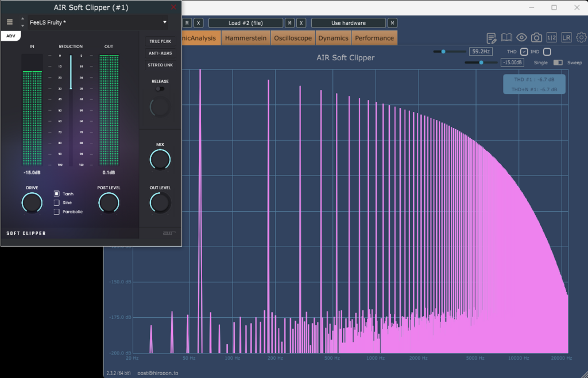Open the manual book icon
This screenshot has width=588, height=378.
point(506,37)
